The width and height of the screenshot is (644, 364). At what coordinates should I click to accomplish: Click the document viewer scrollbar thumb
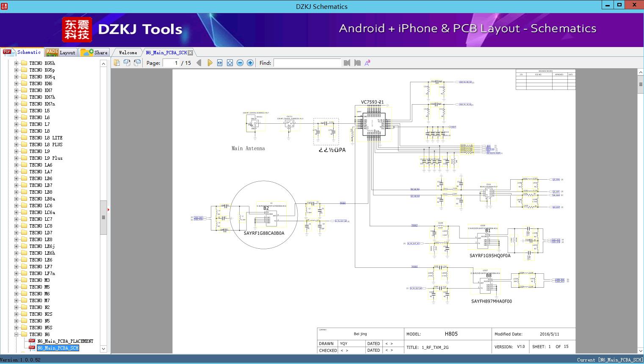pyautogui.click(x=641, y=84)
